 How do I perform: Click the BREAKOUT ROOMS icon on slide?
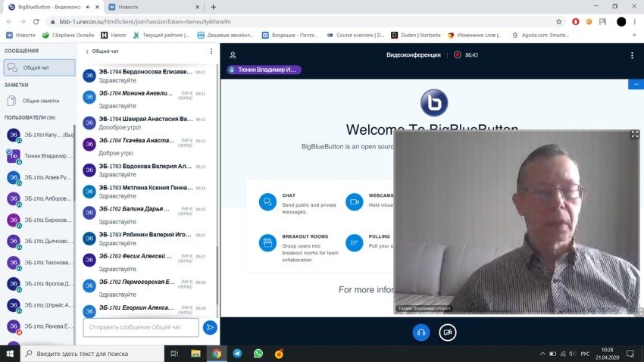pos(267,243)
